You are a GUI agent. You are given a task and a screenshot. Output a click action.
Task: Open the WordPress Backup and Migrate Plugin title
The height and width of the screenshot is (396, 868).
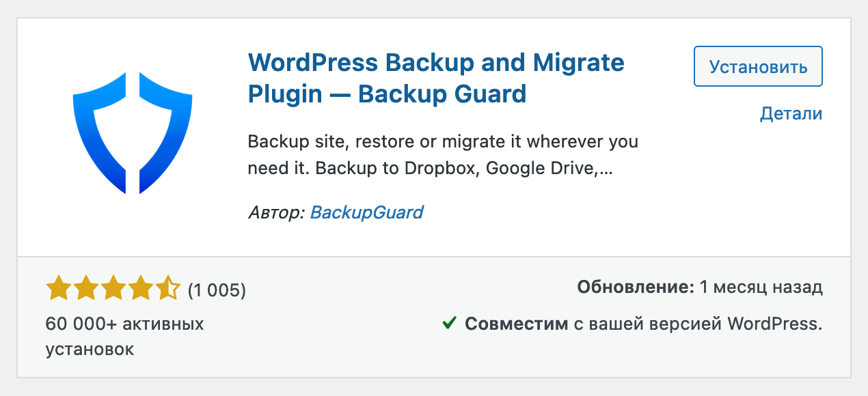click(436, 78)
